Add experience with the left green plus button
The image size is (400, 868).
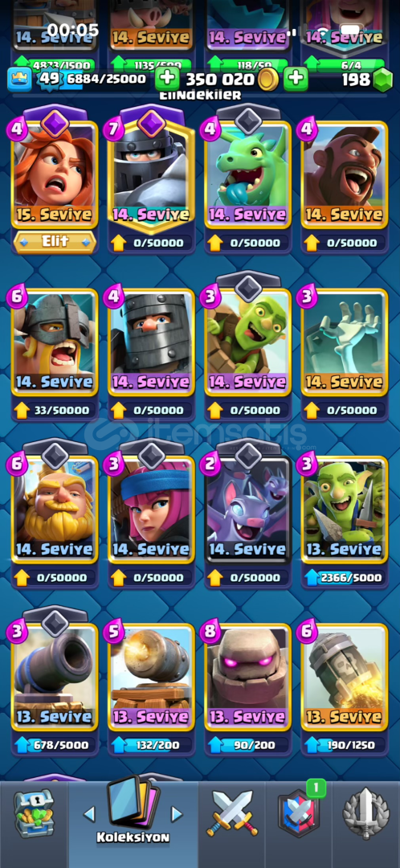click(x=166, y=80)
